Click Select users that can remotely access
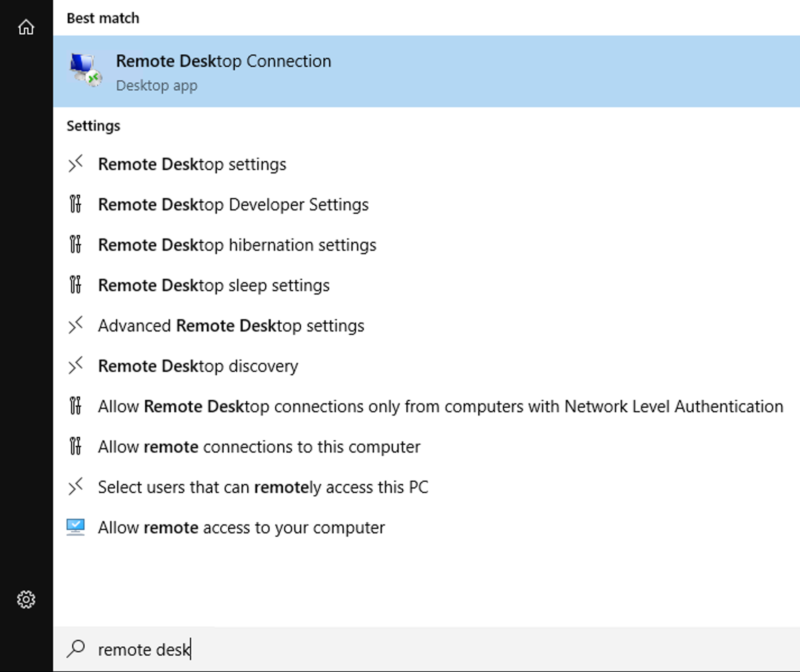The height and width of the screenshot is (672, 800). (263, 488)
